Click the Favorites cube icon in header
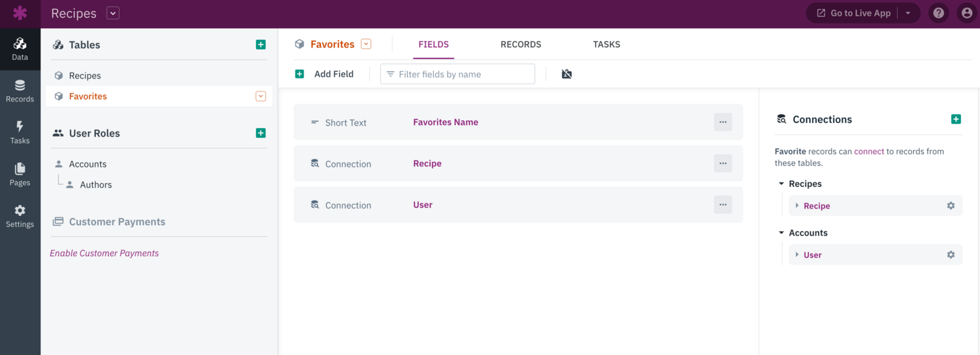Viewport: 980px width, 355px height. 299,44
